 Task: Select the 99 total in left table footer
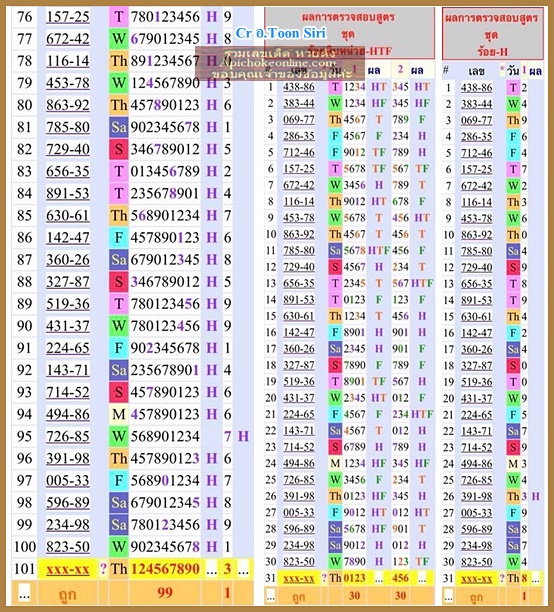coord(165,592)
